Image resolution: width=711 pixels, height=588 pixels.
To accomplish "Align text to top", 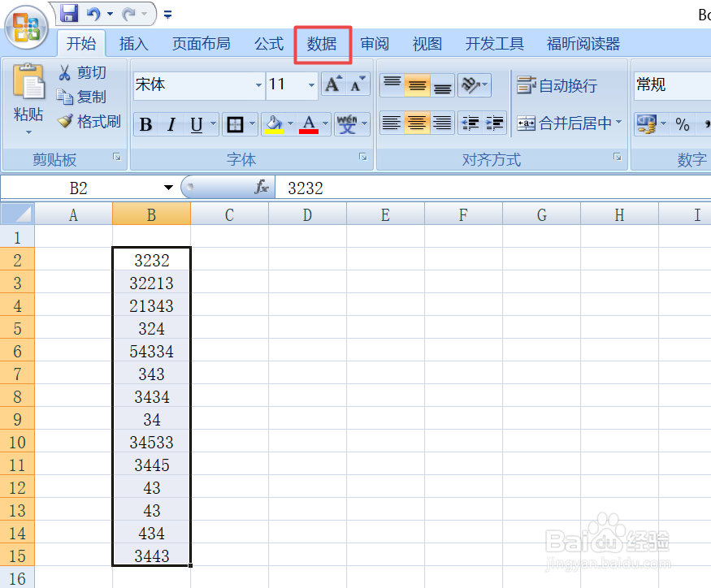I will [x=392, y=84].
